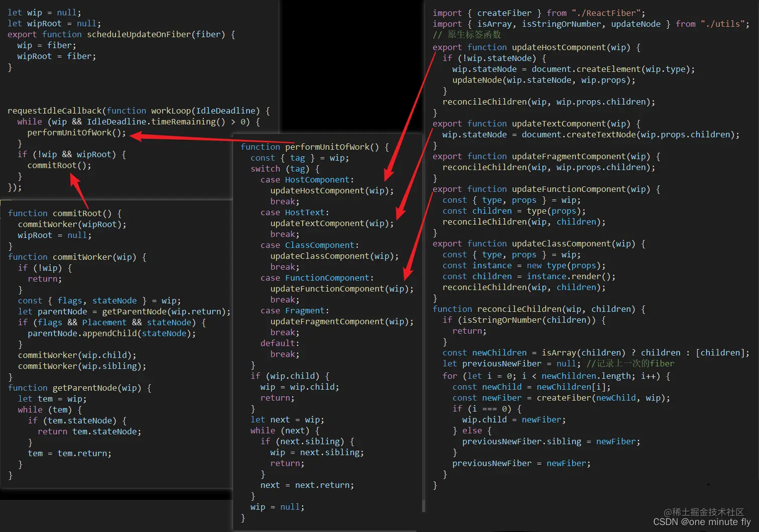
Task: Click the 'if (!wip) {' line
Action: [45, 268]
